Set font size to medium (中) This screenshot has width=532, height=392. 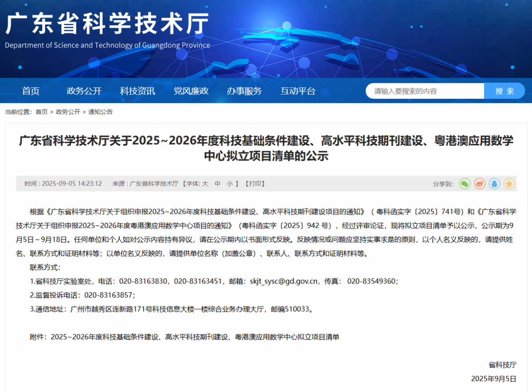pos(218,184)
